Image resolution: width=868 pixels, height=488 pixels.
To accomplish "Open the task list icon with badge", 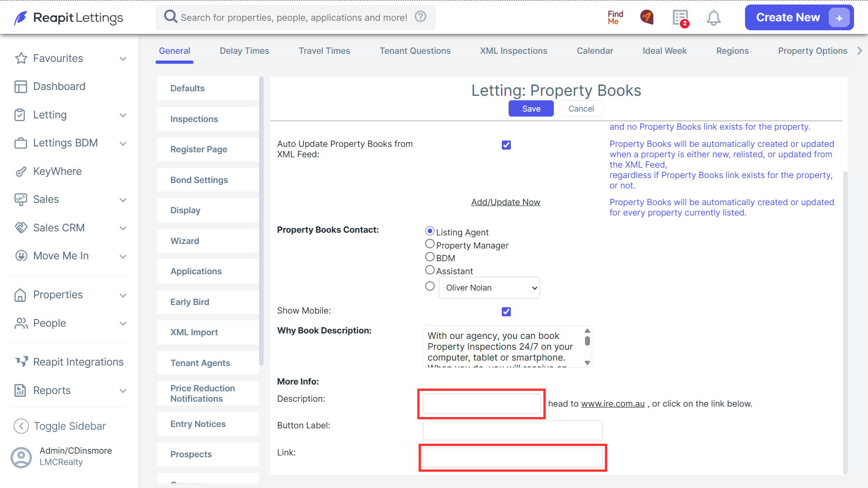I will click(680, 18).
